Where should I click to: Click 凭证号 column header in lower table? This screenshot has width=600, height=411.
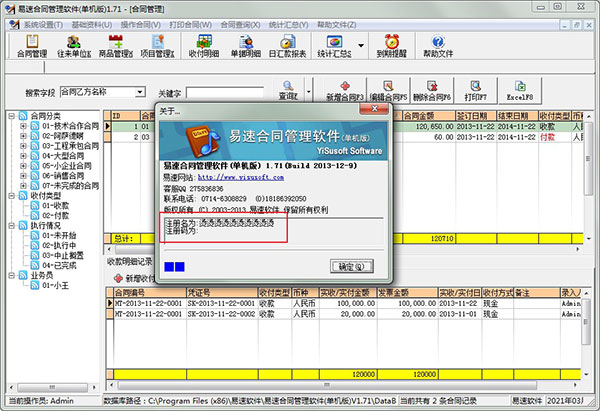click(x=222, y=293)
